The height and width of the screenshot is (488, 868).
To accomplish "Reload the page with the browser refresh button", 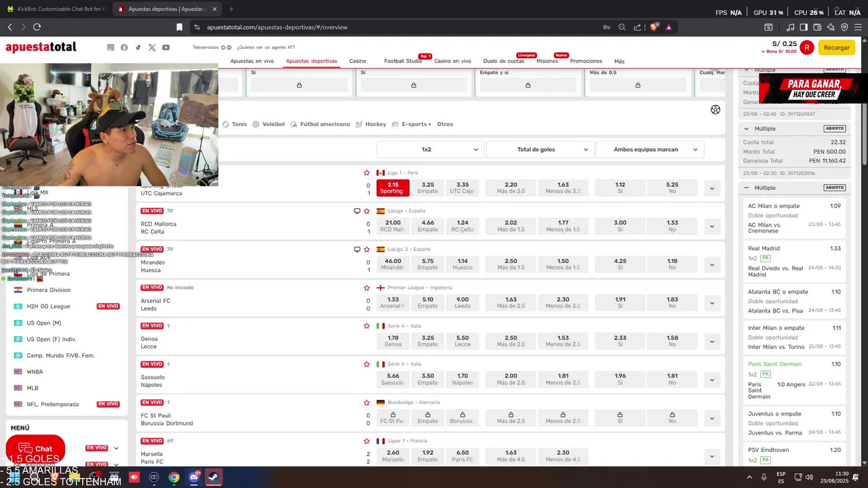I will coord(37,27).
